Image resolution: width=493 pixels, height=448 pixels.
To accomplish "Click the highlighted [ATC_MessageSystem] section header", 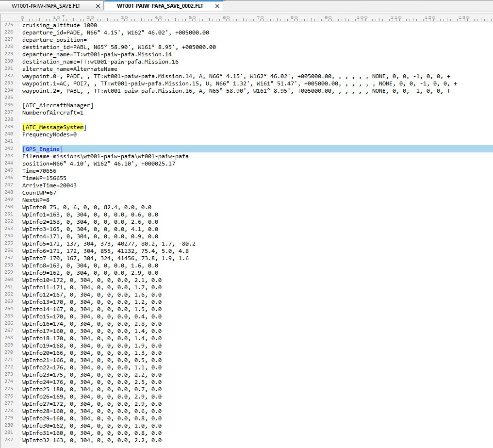I will click(x=54, y=127).
